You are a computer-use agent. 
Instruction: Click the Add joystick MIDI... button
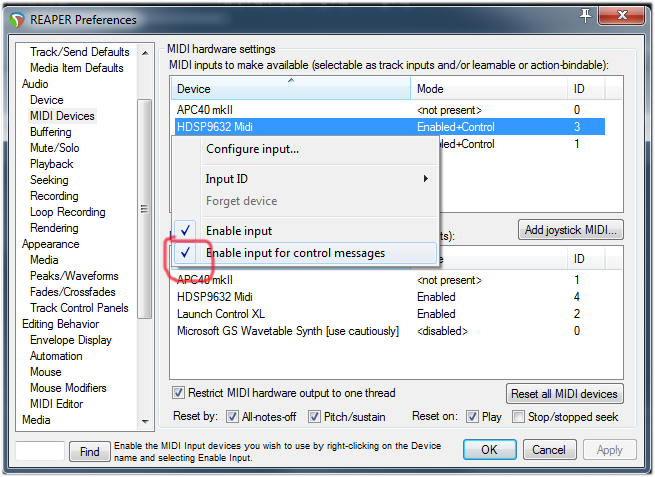571,230
